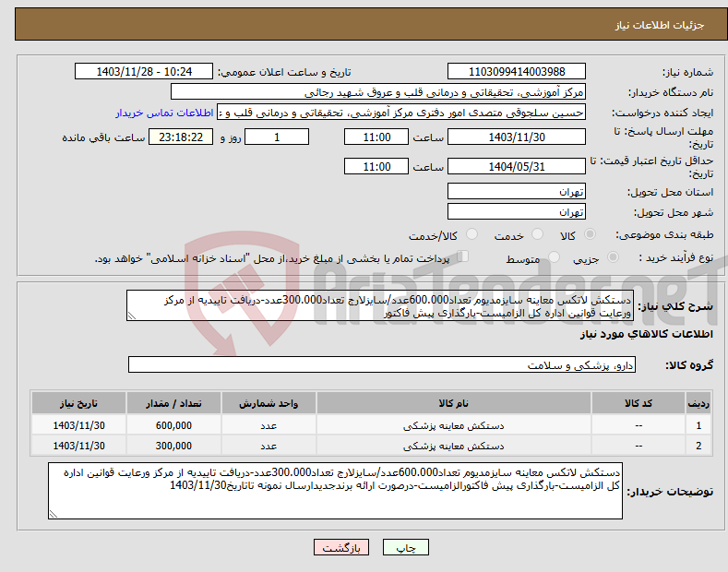
Task: Click the item name in row 2
Action: [454, 446]
